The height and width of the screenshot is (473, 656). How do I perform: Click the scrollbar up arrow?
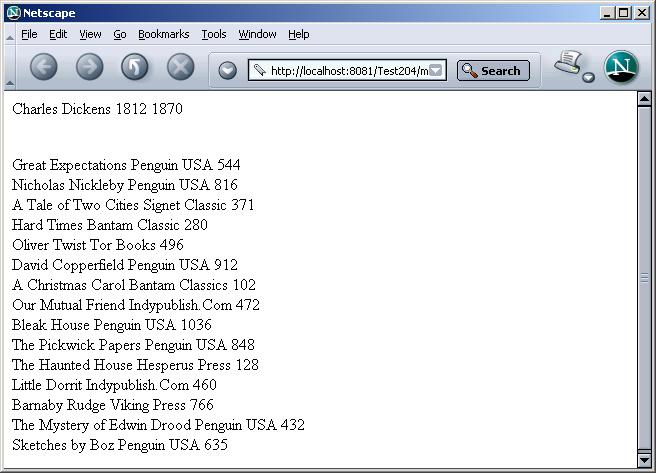(644, 100)
